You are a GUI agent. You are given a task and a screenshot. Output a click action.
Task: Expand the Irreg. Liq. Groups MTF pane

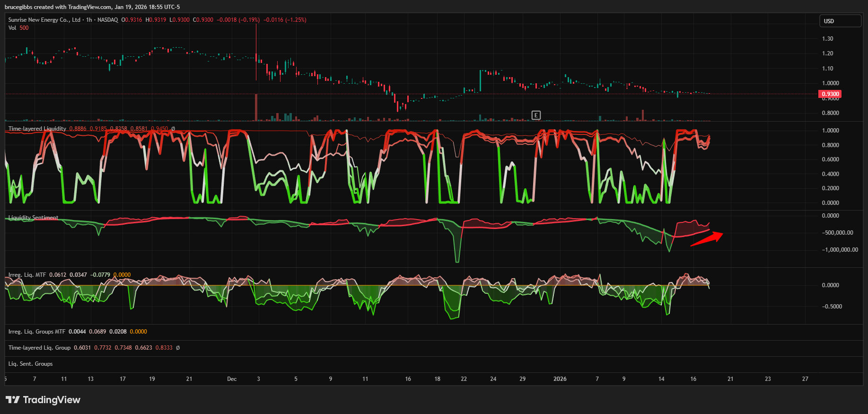tap(37, 332)
